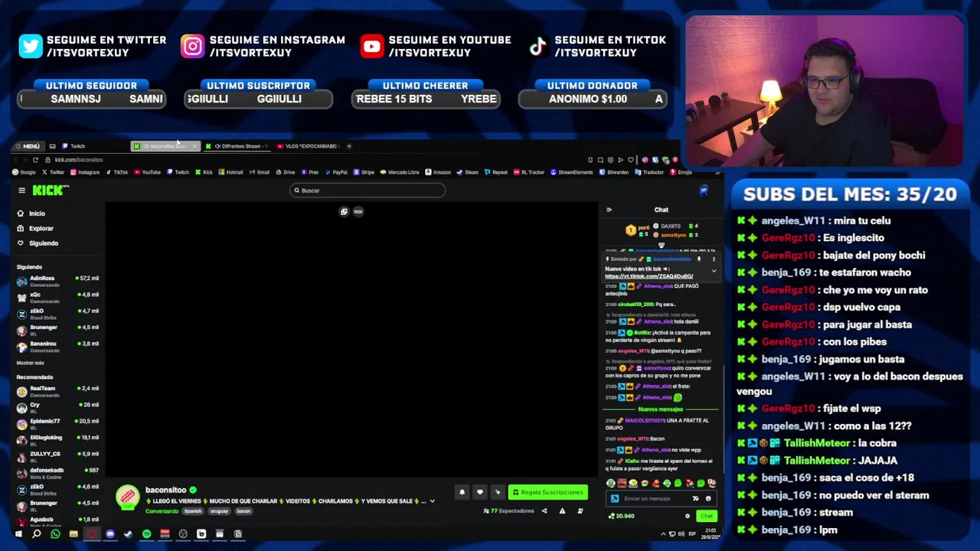Viewport: 980px width, 551px height.
Task: Open Gmail bookmark
Action: (260, 172)
